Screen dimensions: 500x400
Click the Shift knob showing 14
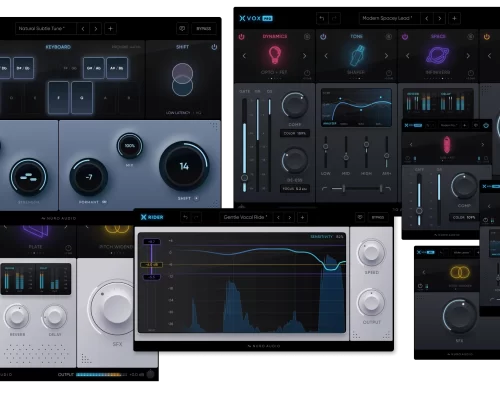pyautogui.click(x=184, y=166)
